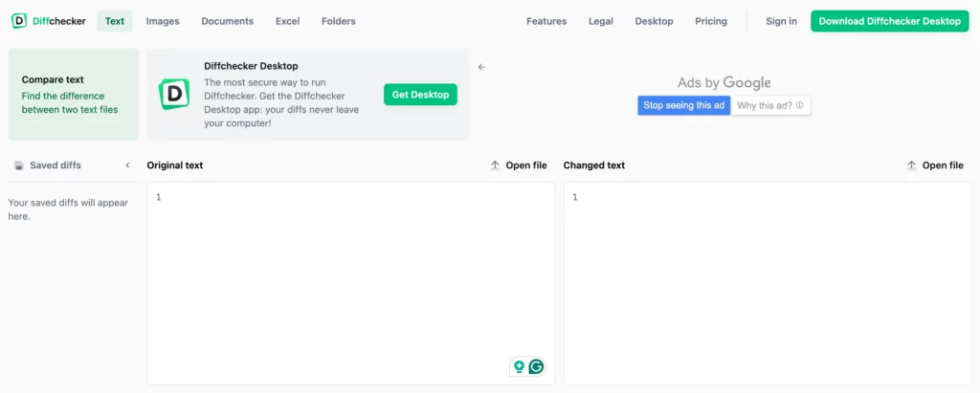
Task: Click the Diffchecker logo icon
Action: coord(19,21)
